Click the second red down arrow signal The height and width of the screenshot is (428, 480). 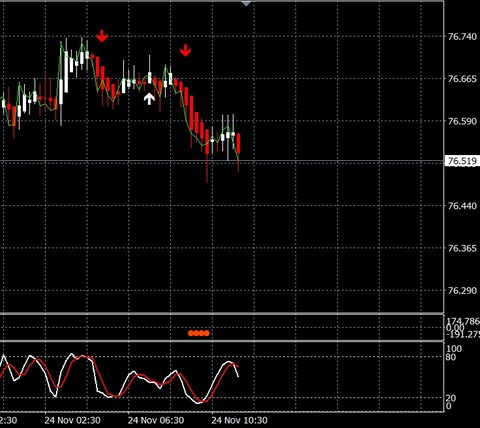[185, 51]
